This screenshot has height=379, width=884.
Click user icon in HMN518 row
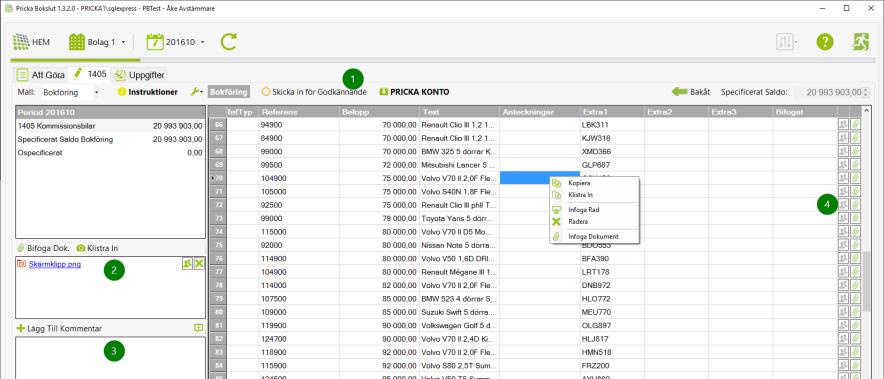pyautogui.click(x=843, y=352)
